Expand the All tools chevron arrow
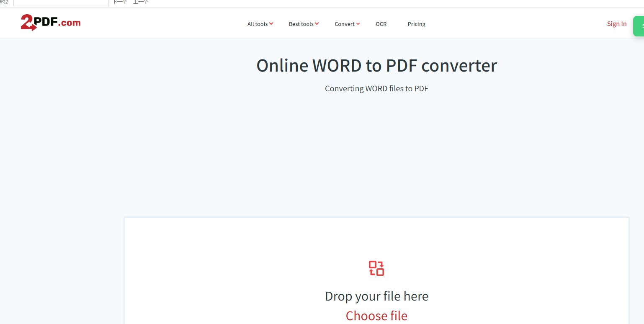Screen dimensions: 644x324 point(271,24)
